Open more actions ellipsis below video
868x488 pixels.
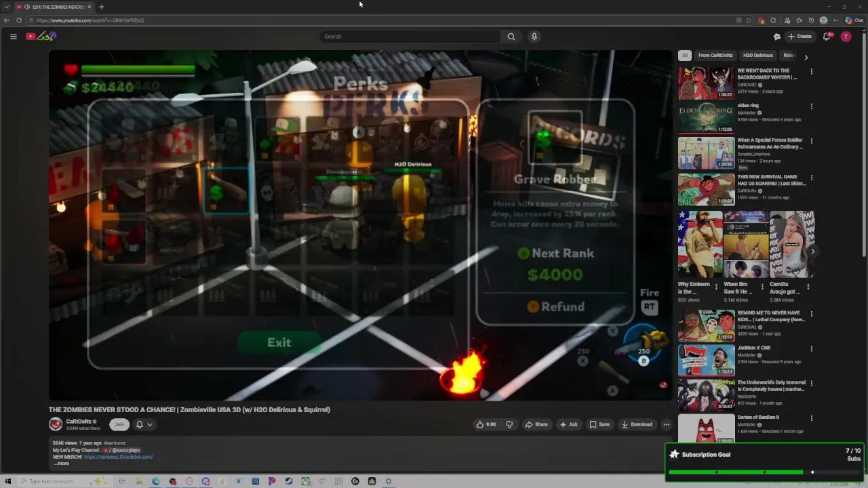point(667,424)
